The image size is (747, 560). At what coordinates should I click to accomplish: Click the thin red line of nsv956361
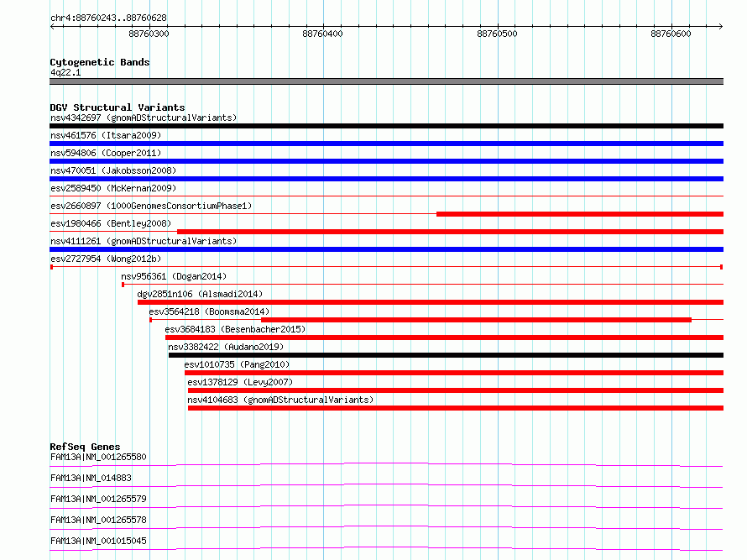(422, 285)
